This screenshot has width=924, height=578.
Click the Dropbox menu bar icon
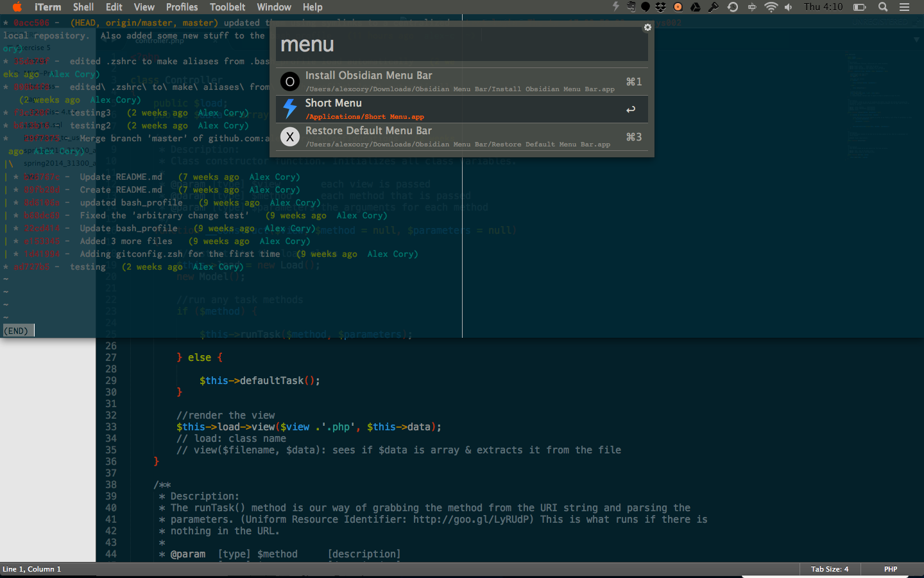coord(660,7)
